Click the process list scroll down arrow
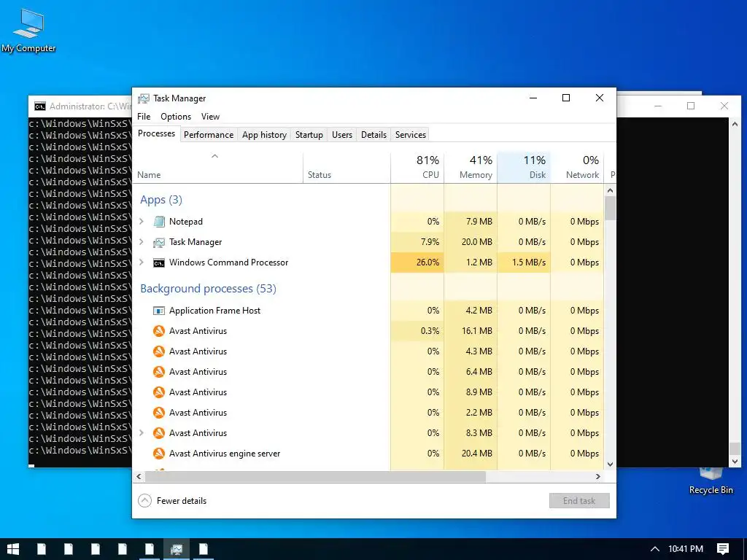 pyautogui.click(x=611, y=464)
